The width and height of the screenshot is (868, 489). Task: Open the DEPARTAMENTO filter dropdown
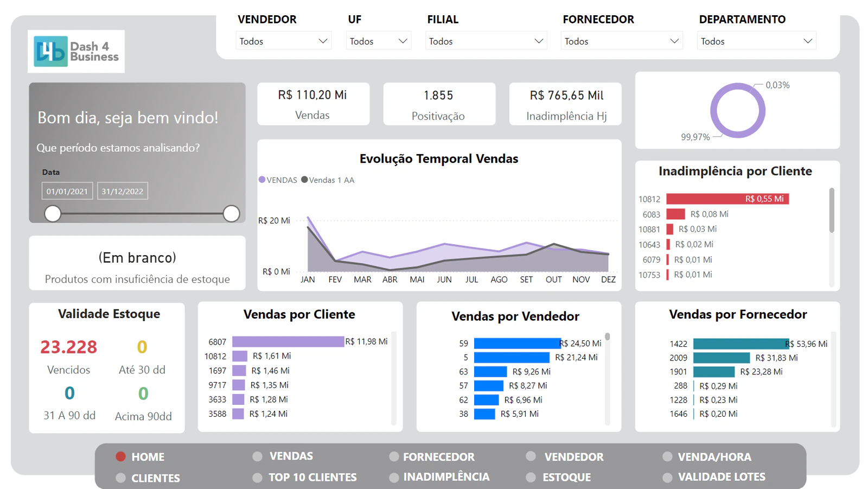pyautogui.click(x=756, y=41)
